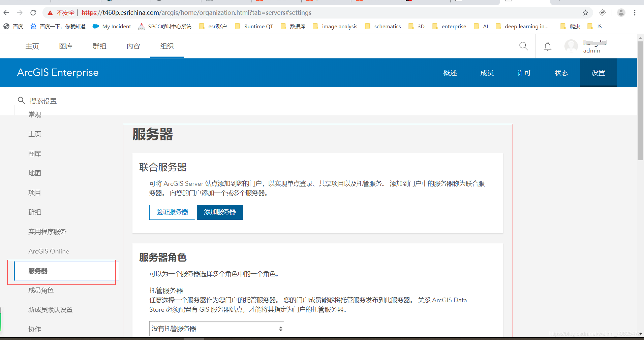The height and width of the screenshot is (340, 644).
Task: Select ArcGIS Online in the settings sidebar
Action: 49,251
